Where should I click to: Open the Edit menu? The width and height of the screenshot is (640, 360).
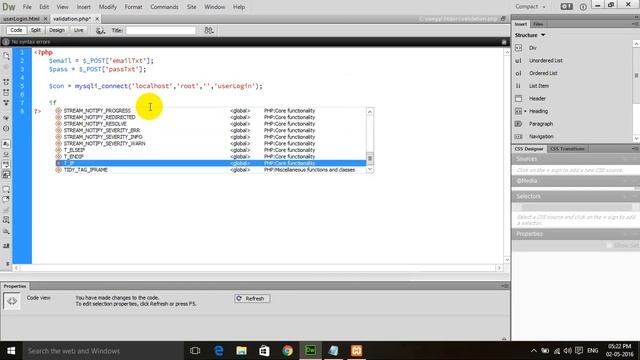point(44,7)
